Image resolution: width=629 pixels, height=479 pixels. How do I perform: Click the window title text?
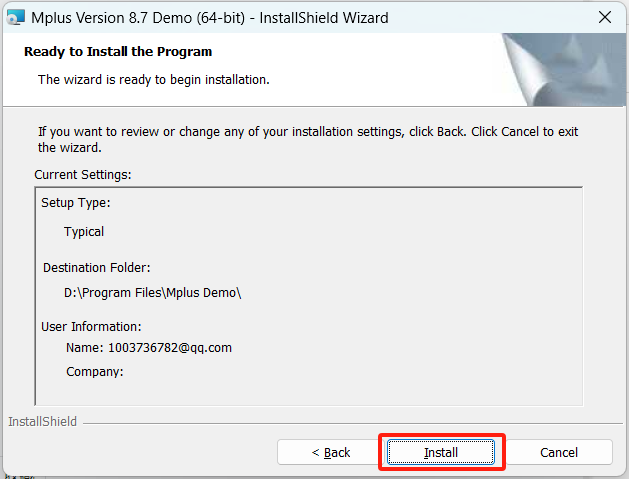pyautogui.click(x=209, y=18)
